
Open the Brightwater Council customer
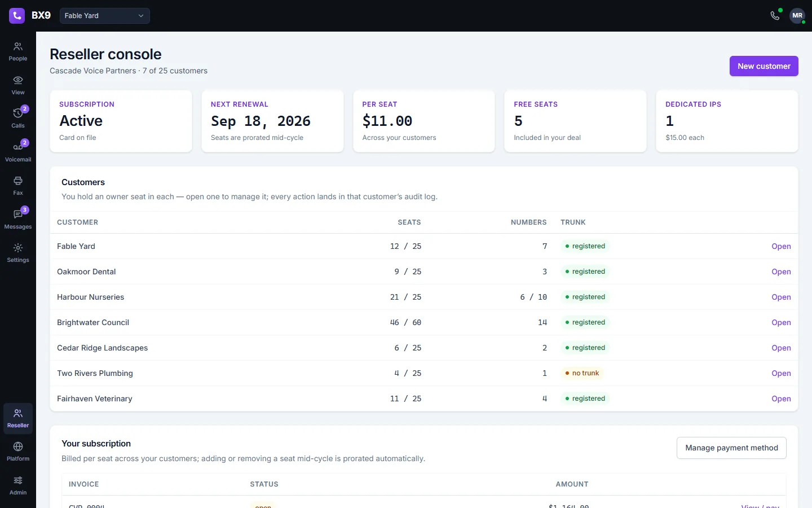(781, 322)
